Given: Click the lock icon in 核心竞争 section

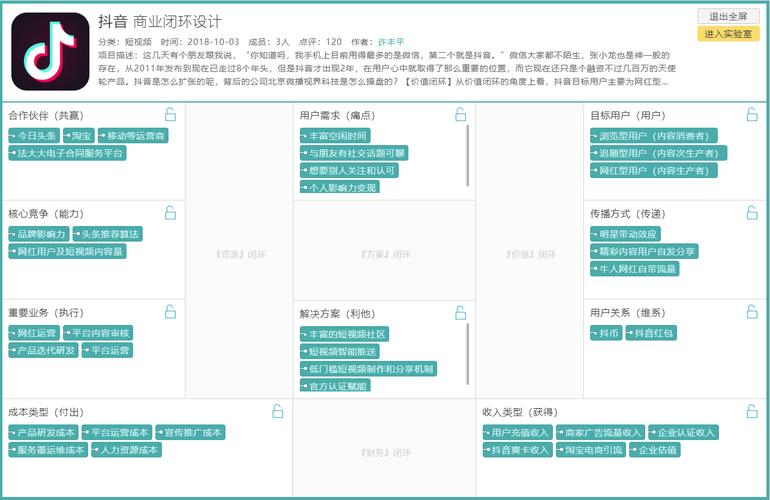Looking at the screenshot, I should 170,213.
